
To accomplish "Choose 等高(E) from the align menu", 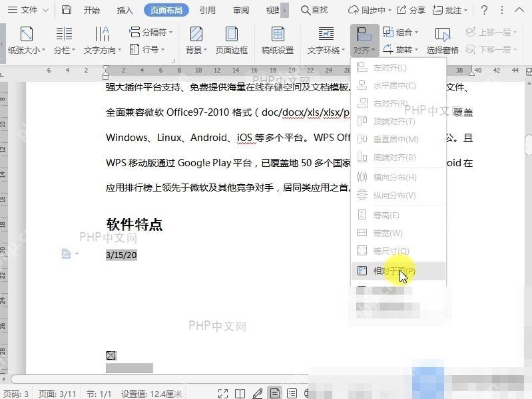I will click(x=398, y=215).
